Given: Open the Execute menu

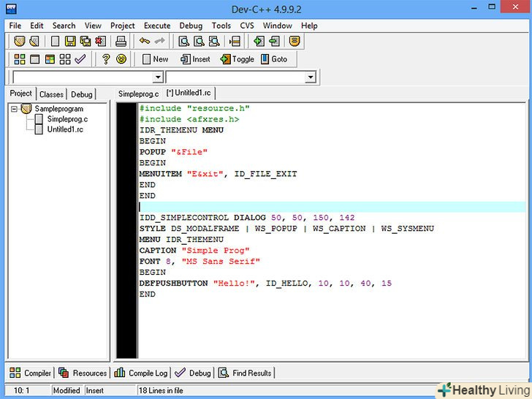Looking at the screenshot, I should tap(156, 26).
